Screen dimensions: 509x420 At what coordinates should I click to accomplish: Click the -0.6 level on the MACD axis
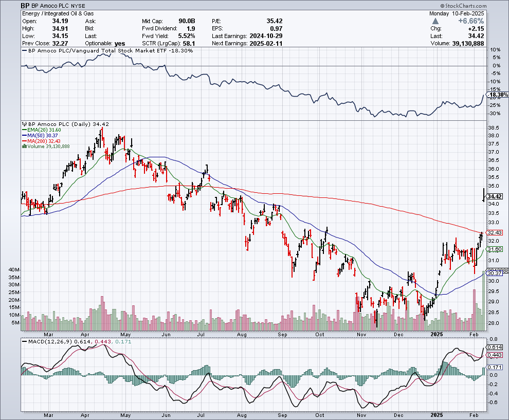coord(493,403)
